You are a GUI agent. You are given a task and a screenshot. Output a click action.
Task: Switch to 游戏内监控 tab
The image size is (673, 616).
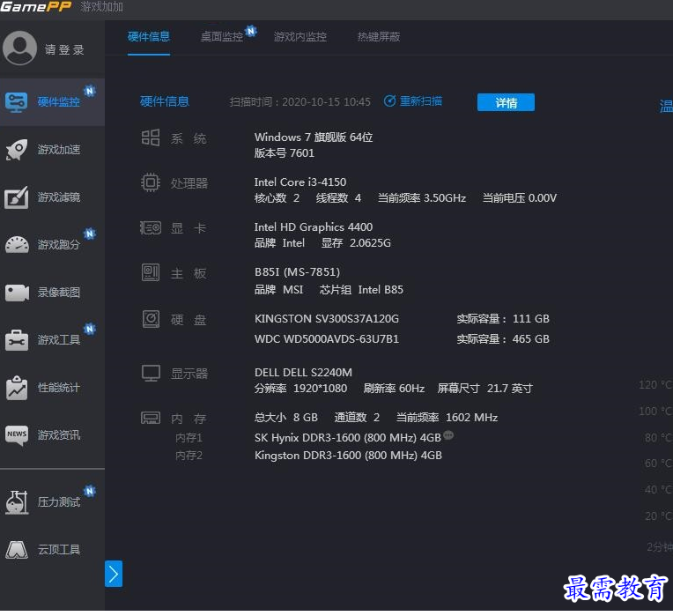(x=300, y=37)
